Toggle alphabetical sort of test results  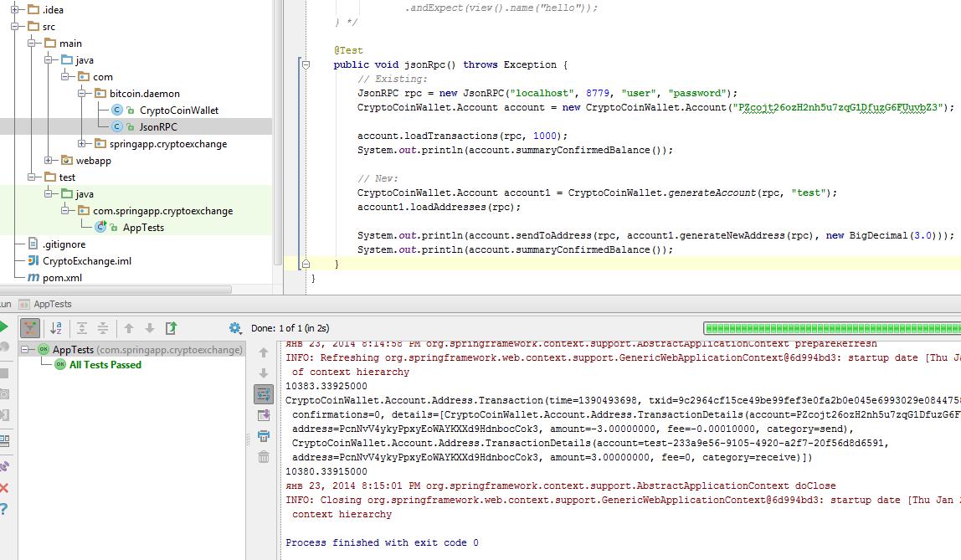point(56,328)
